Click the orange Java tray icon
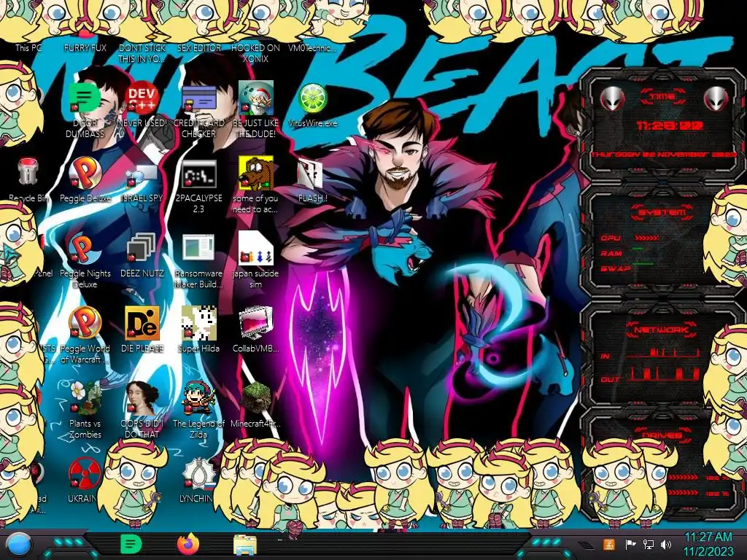Screen dimensions: 747x560 coord(609,544)
